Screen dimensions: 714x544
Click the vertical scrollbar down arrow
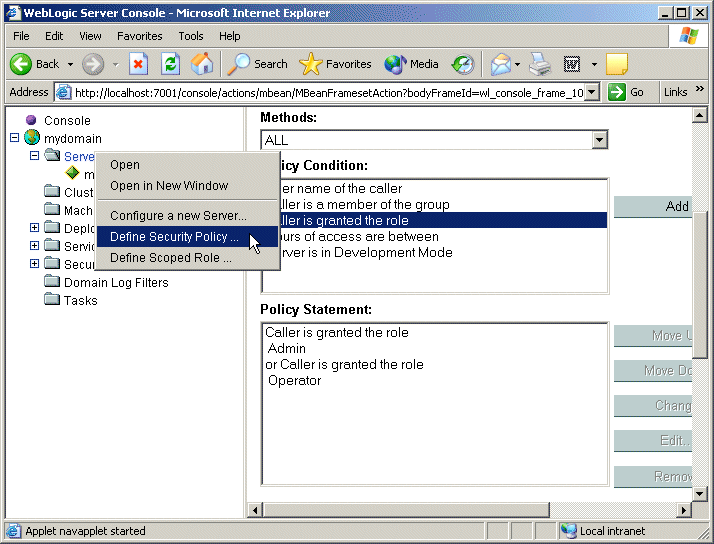coord(699,493)
